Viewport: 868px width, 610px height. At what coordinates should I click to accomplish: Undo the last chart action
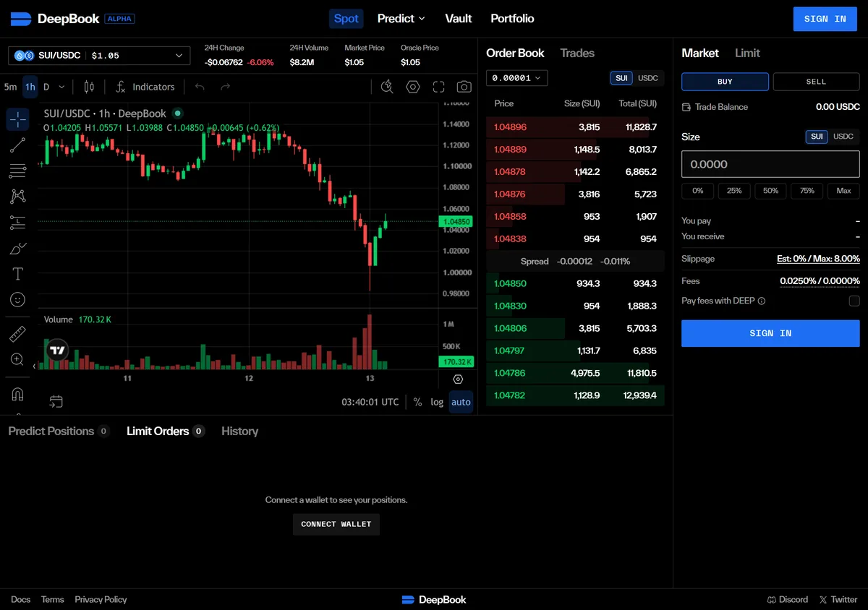pyautogui.click(x=200, y=87)
